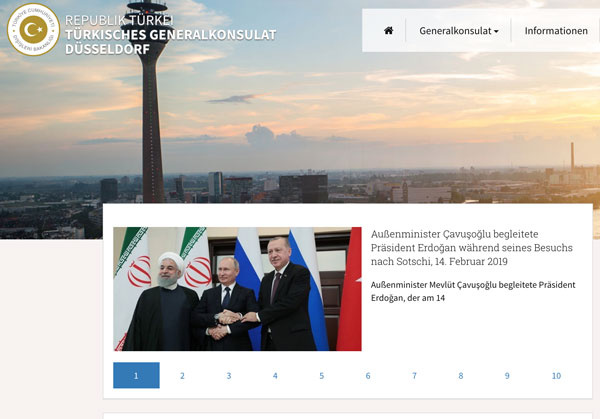Expand the Generalkonsulat dropdown menu
The height and width of the screenshot is (419, 600).
(x=458, y=31)
